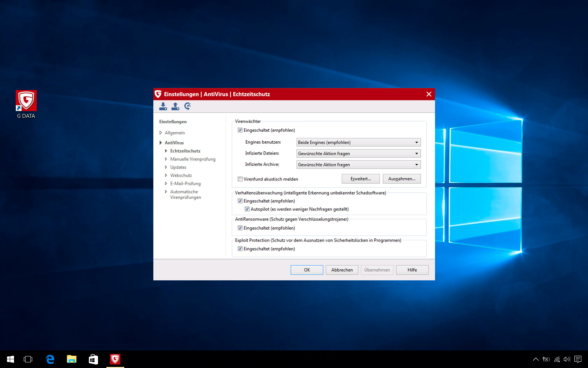Select Manuelle Virenprüfung in sidebar
Image resolution: width=588 pixels, height=368 pixels.
pyautogui.click(x=192, y=159)
